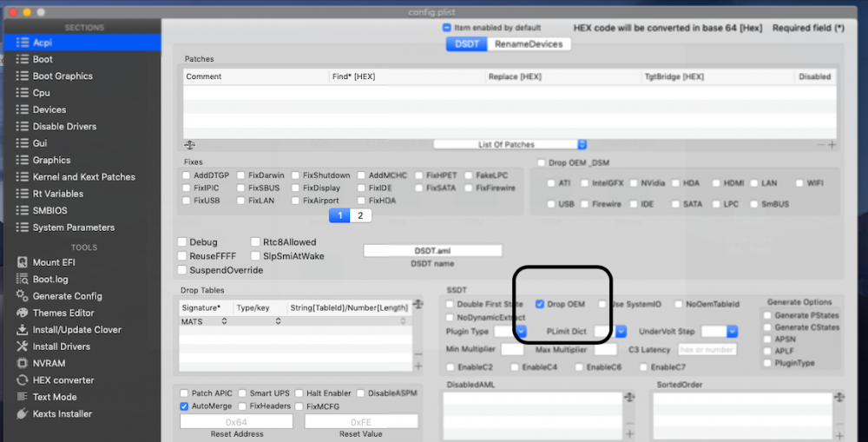This screenshot has height=442, width=868.
Task: Click the Text Mode lines icon
Action: 23,397
